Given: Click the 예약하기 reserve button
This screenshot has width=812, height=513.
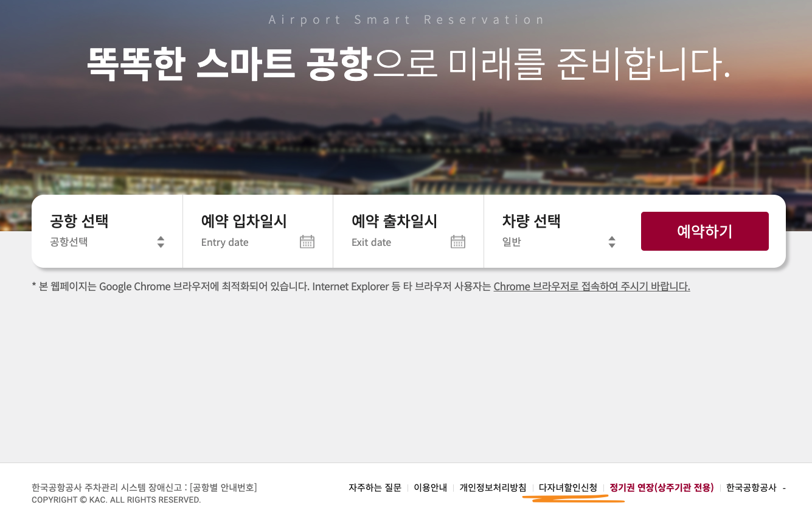Looking at the screenshot, I should click(705, 231).
